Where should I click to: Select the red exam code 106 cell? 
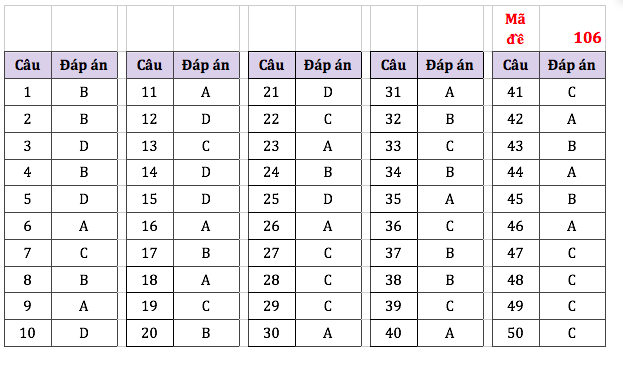572,29
